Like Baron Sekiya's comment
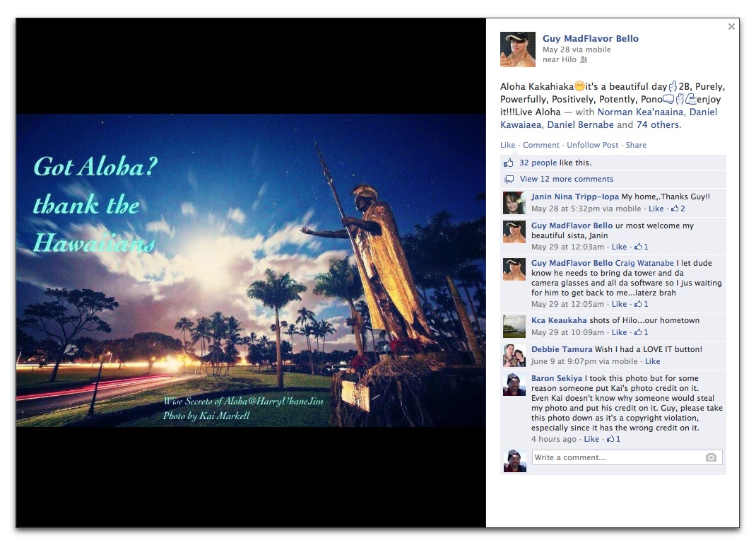This screenshot has height=545, width=756. click(x=591, y=439)
